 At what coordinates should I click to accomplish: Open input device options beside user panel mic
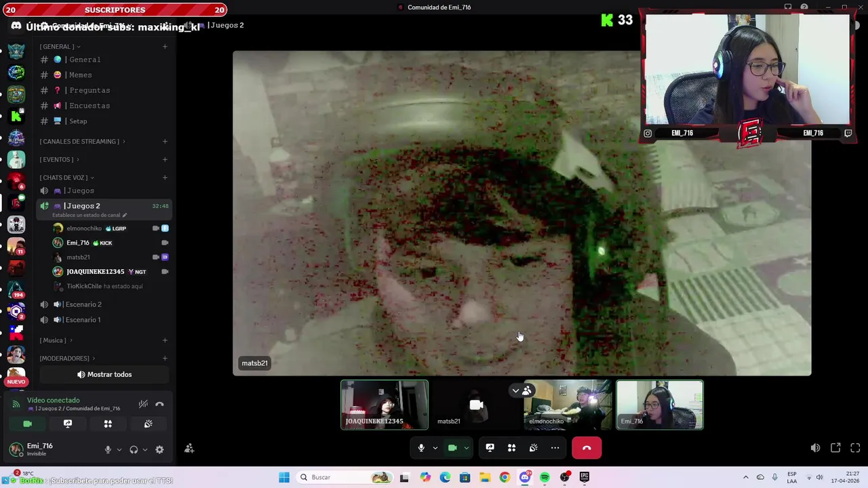[119, 449]
